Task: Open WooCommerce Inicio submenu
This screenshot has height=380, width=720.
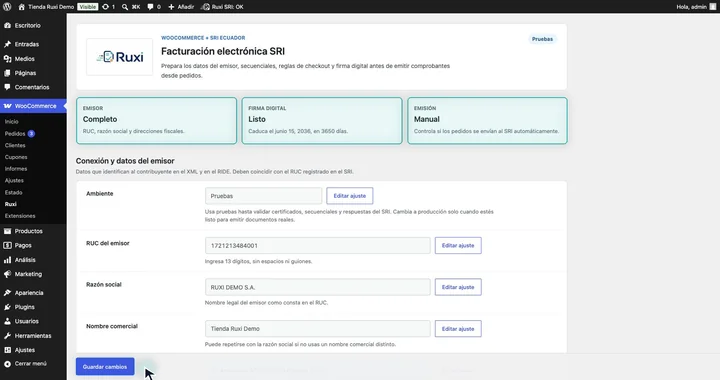Action: [x=11, y=122]
